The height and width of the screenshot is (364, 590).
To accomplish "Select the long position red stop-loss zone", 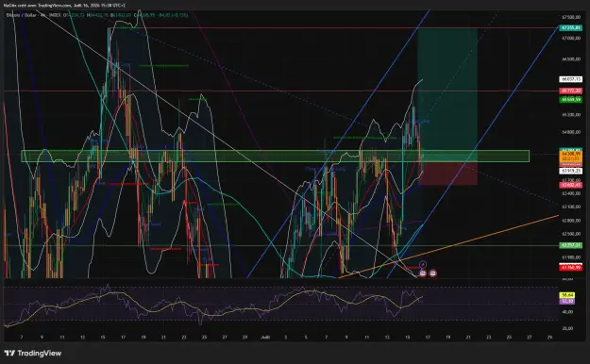I will (447, 174).
